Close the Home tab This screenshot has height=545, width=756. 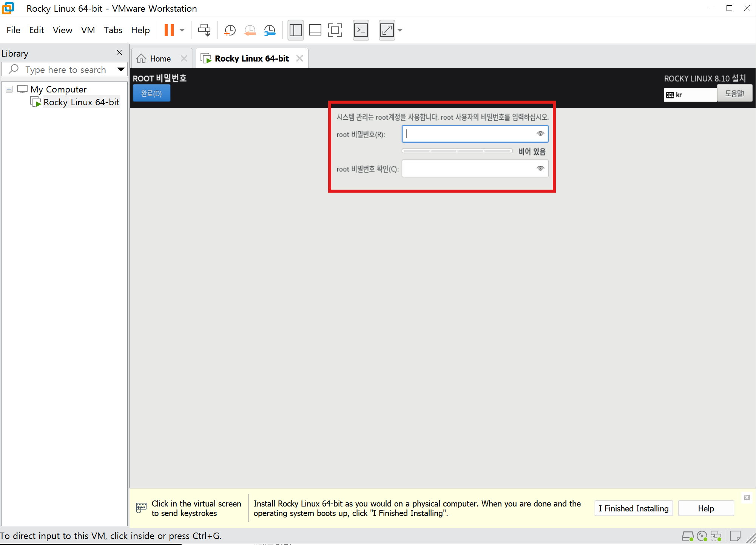(x=184, y=59)
